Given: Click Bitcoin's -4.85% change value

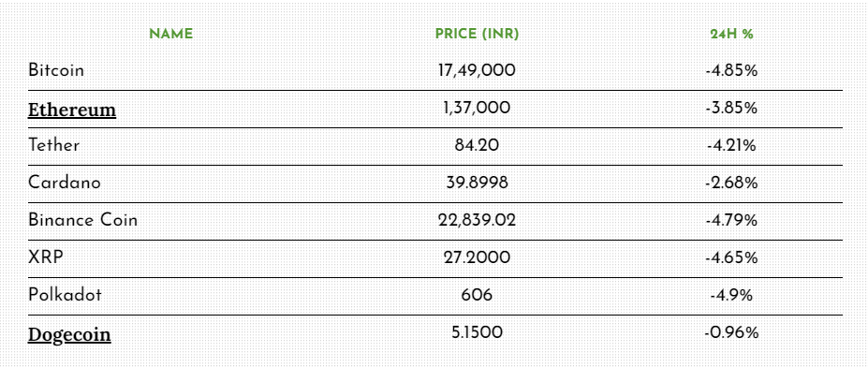Looking at the screenshot, I should (x=731, y=71).
